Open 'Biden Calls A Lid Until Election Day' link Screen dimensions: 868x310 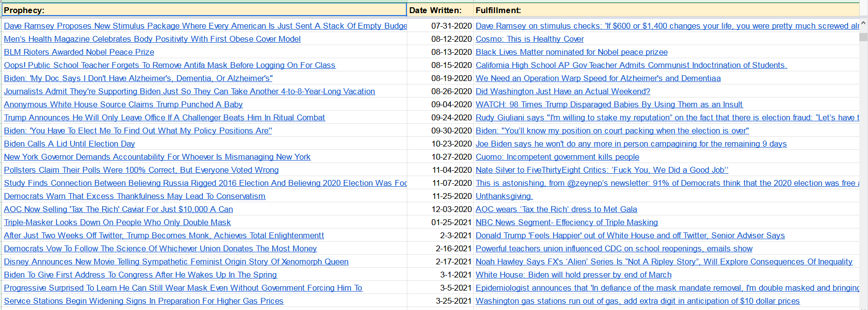tap(69, 144)
